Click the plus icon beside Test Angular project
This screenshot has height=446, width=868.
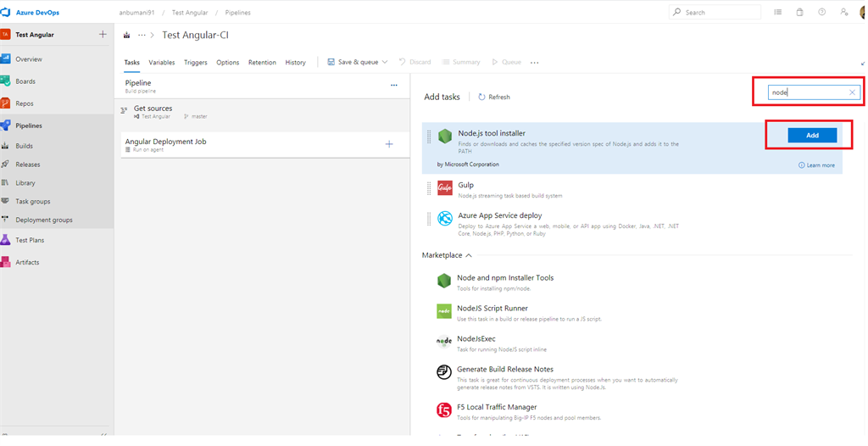103,35
